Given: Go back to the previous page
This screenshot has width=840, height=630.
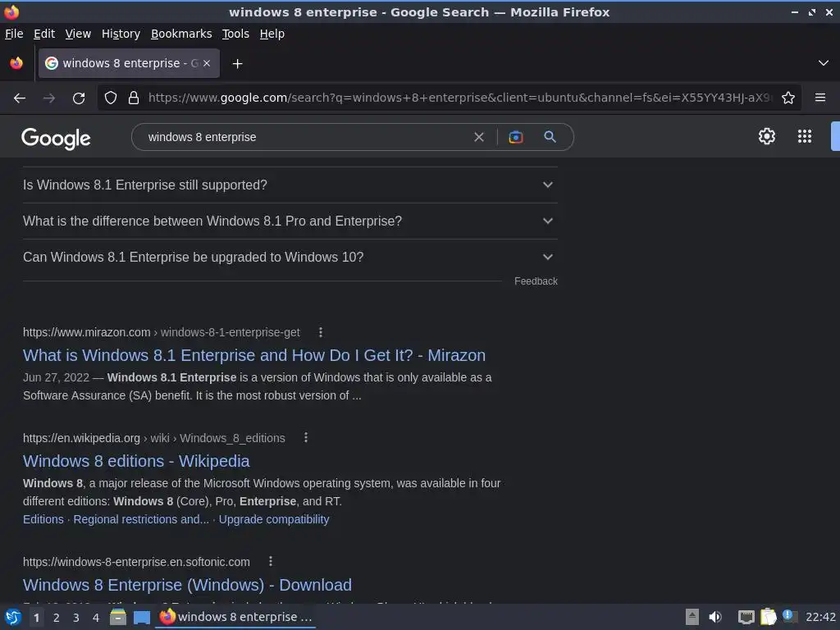Looking at the screenshot, I should 20,98.
